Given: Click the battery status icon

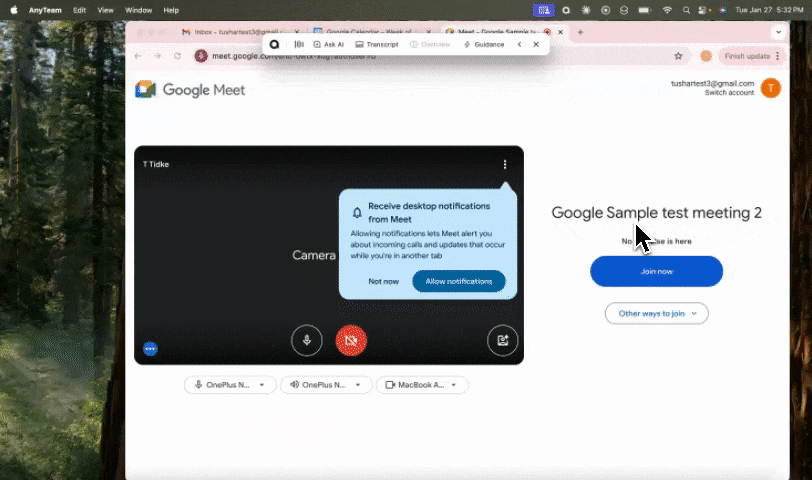Looking at the screenshot, I should pyautogui.click(x=644, y=10).
